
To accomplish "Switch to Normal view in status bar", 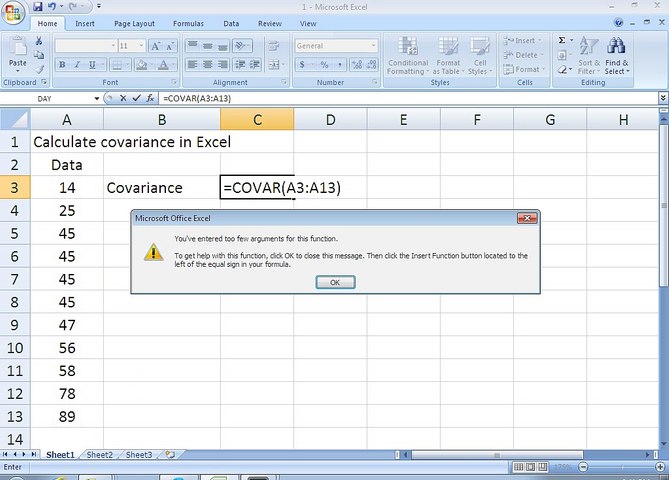I will click(518, 467).
